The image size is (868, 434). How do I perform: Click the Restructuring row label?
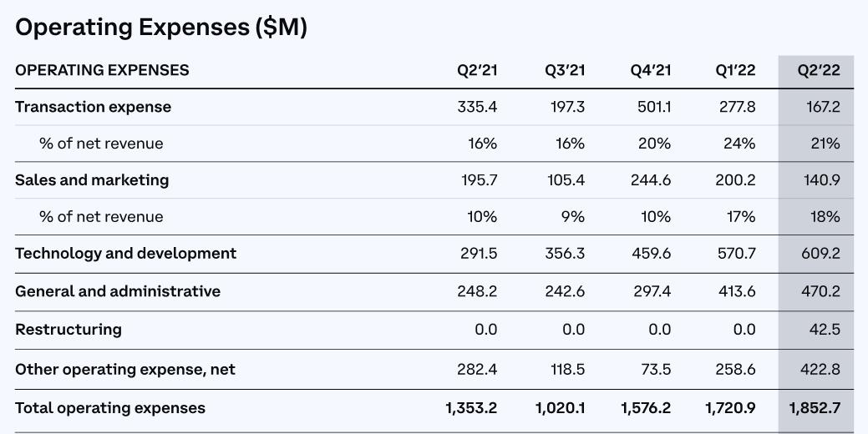coord(68,330)
